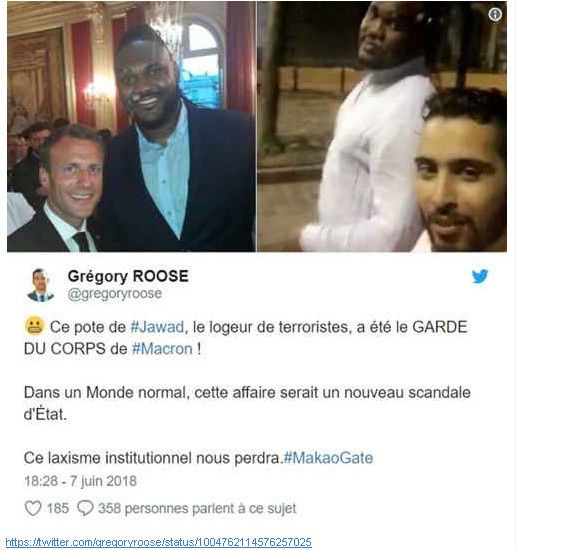Screen dimensions: 581x550
Task: Open '358 personnes parlent à ce sujet'
Action: (197, 508)
